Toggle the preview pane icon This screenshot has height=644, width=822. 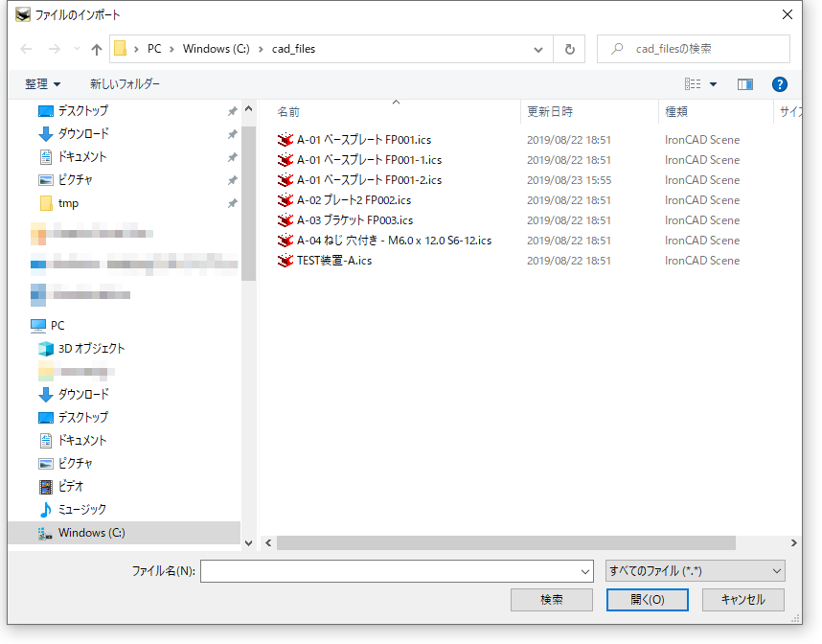pos(744,84)
